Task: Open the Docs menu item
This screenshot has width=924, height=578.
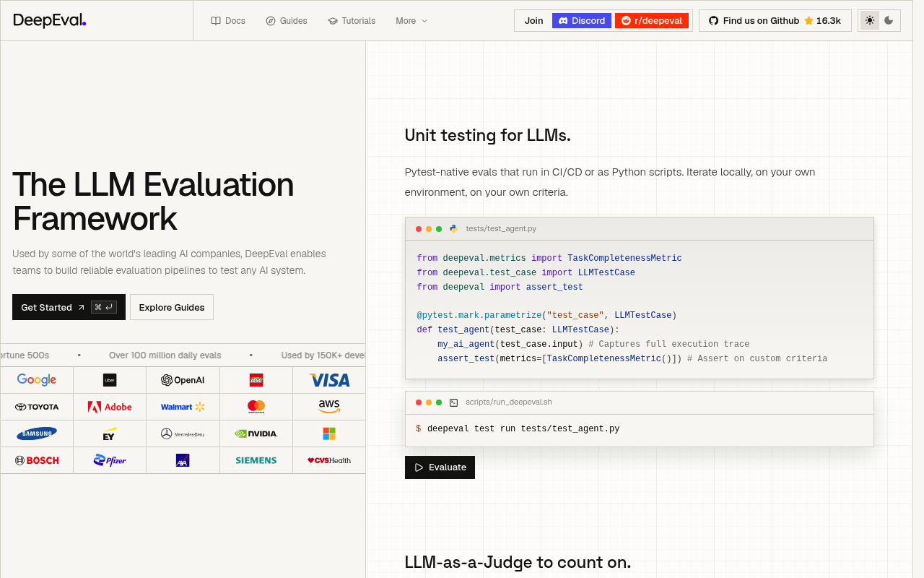Action: [x=228, y=21]
